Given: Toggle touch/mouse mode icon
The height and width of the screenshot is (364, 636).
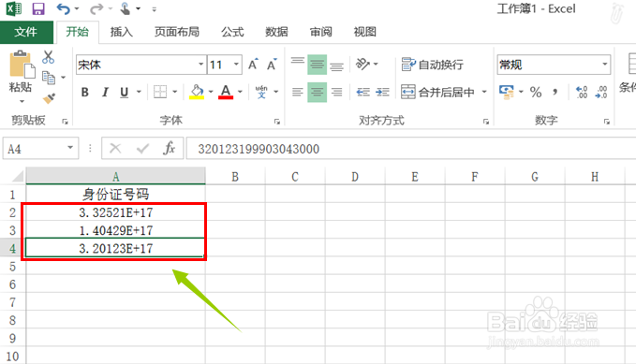Looking at the screenshot, I should click(126, 8).
